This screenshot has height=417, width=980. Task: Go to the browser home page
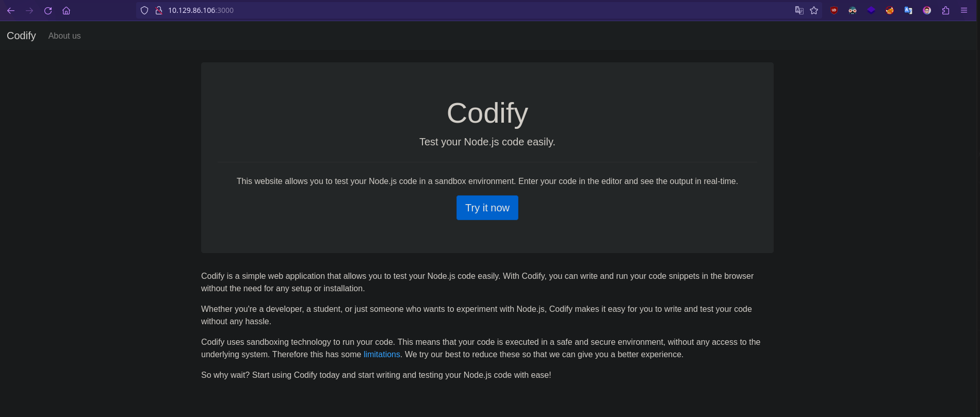pos(66,10)
